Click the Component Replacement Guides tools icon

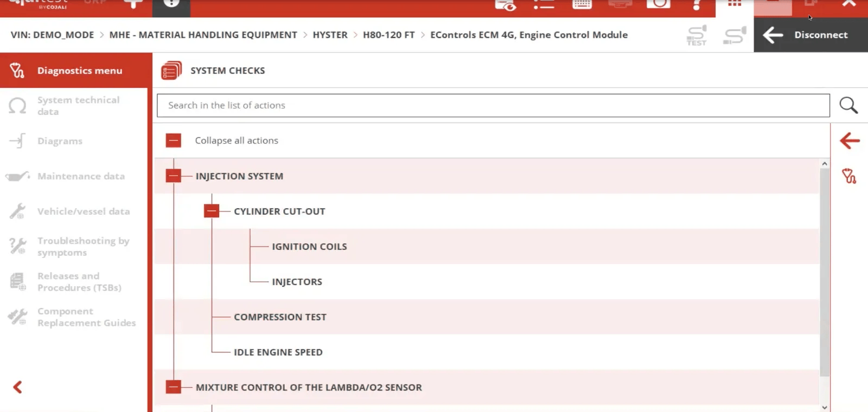pyautogui.click(x=17, y=317)
